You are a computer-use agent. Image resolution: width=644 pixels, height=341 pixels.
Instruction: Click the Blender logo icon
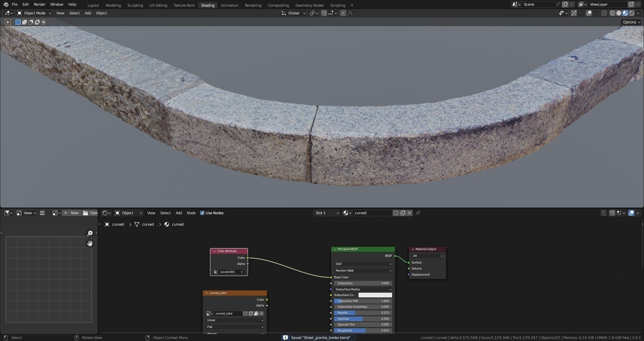[6, 4]
